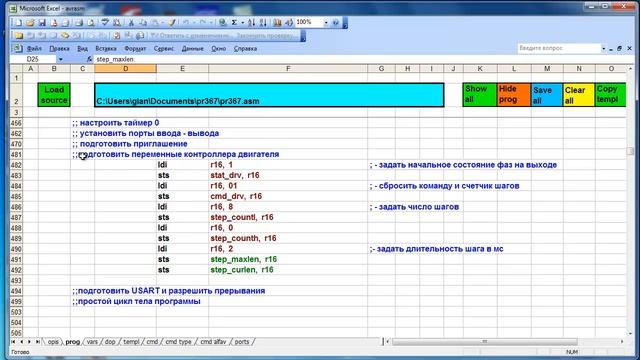Image resolution: width=640 pixels, height=360 pixels.
Task: Click the vertical scrollbar thumb
Action: coord(630,151)
